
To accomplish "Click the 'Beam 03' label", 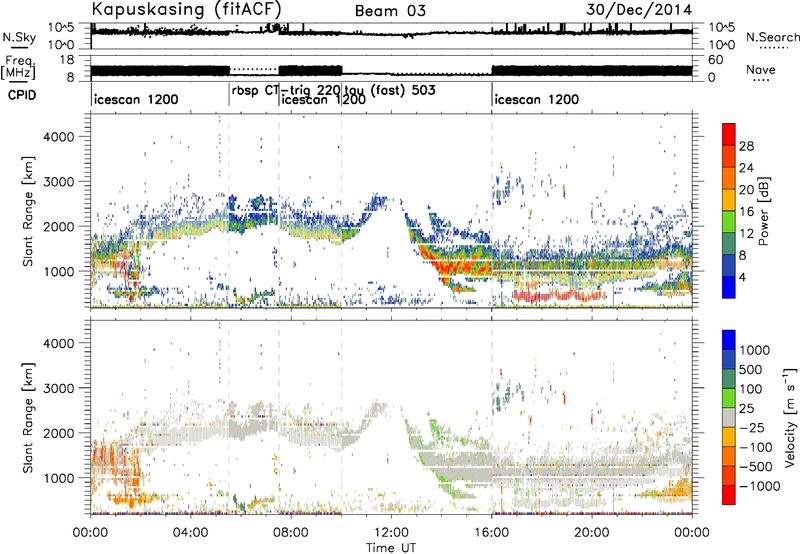I will pyautogui.click(x=390, y=11).
